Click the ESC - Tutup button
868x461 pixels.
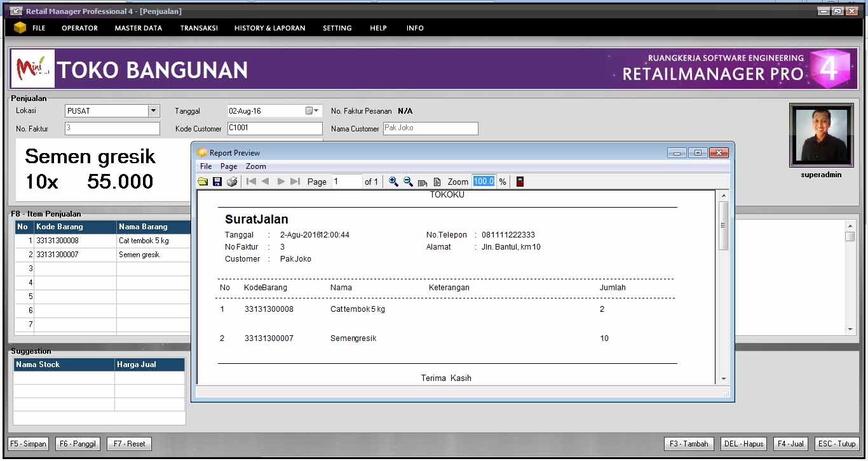click(837, 444)
